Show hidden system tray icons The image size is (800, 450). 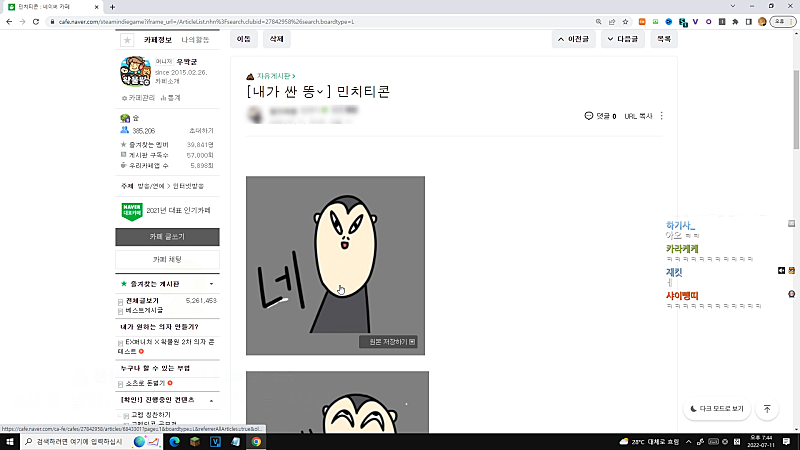click(688, 442)
